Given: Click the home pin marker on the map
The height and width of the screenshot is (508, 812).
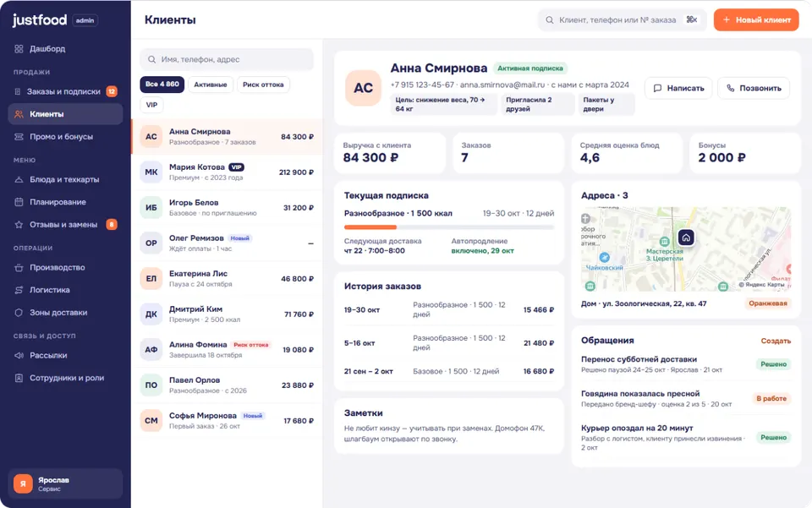Looking at the screenshot, I should point(686,238).
